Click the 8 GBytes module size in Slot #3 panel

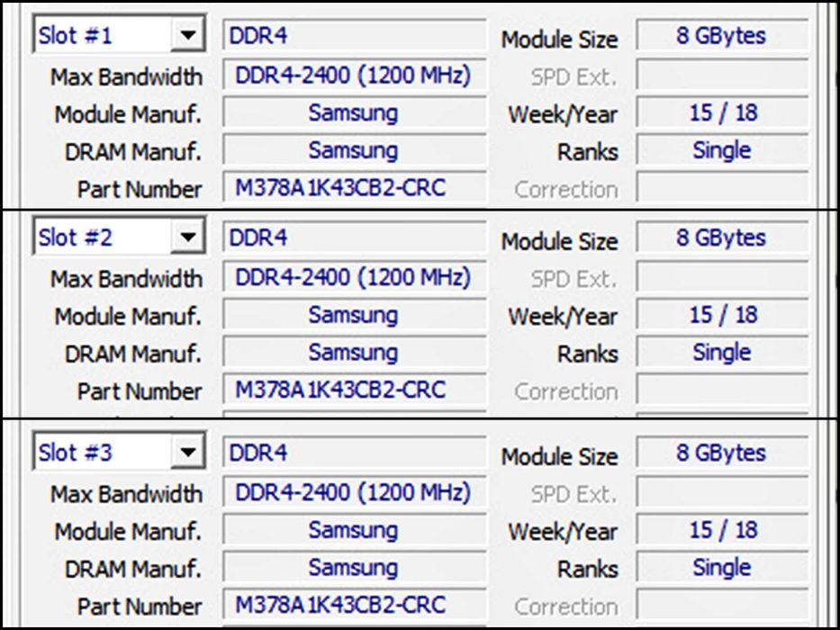(x=722, y=453)
